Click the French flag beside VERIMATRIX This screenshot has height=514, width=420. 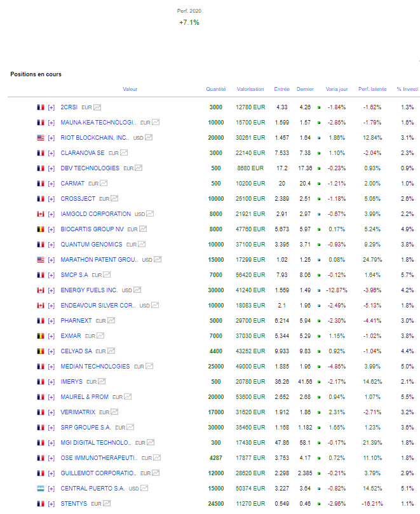[x=41, y=412]
